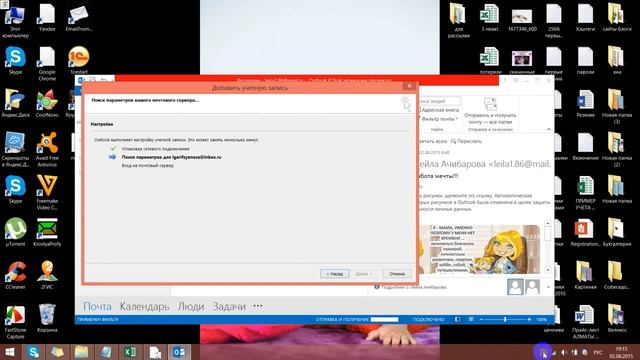The width and height of the screenshot is (640, 360).
Task: Select the Корзина recycle bin icon
Action: [47, 319]
